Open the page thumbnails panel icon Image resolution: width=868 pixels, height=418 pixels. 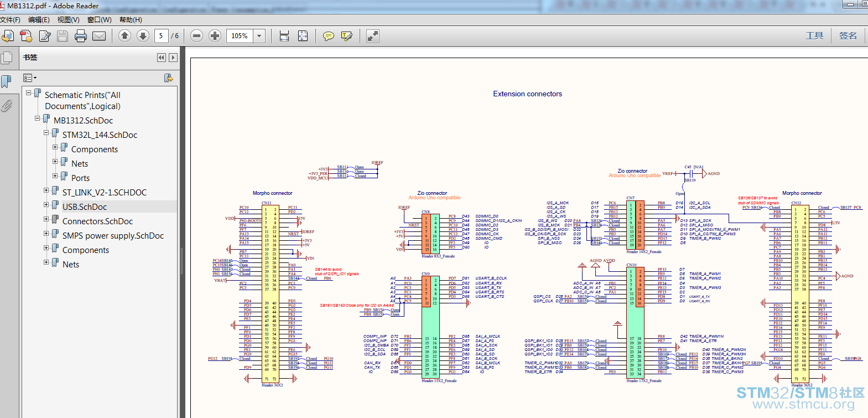coord(7,58)
